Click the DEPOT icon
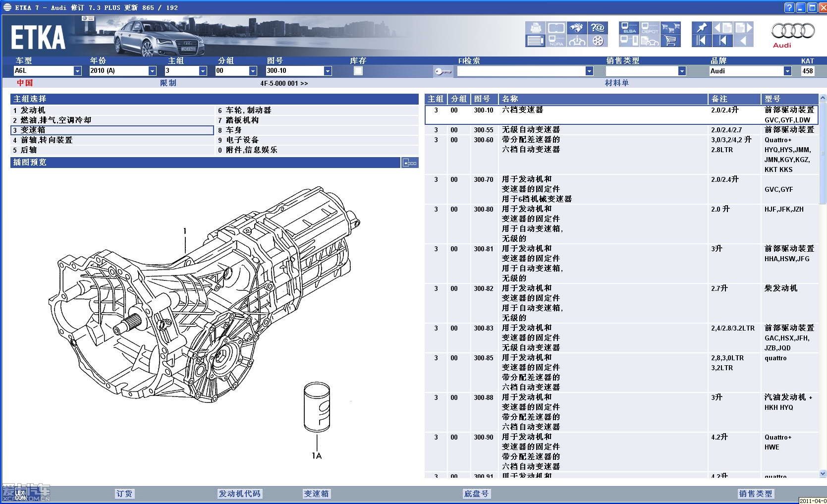 point(650,28)
